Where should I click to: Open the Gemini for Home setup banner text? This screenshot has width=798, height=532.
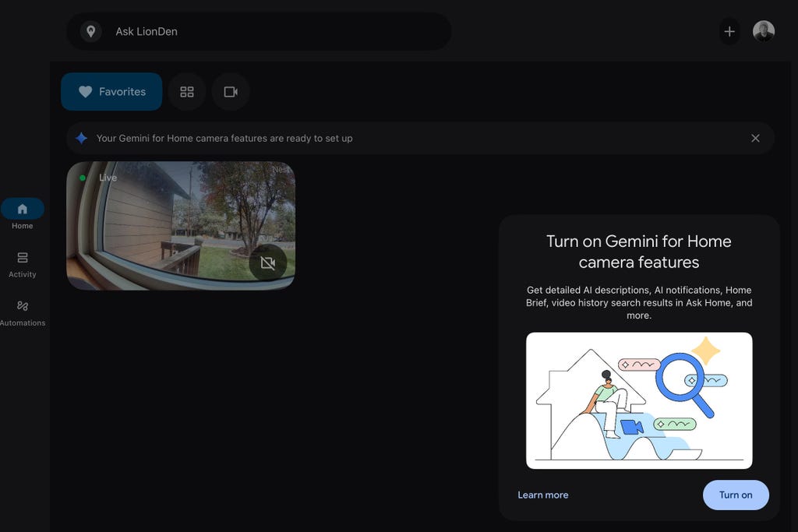click(224, 139)
